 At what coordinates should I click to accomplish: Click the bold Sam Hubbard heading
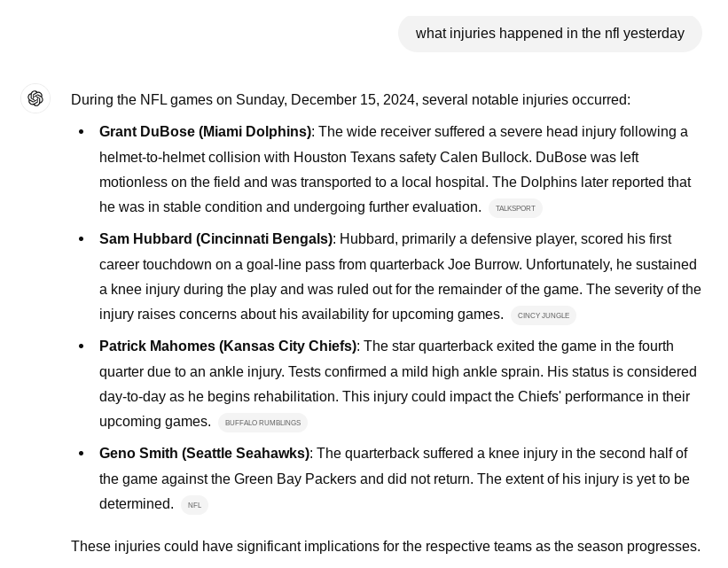click(x=215, y=239)
